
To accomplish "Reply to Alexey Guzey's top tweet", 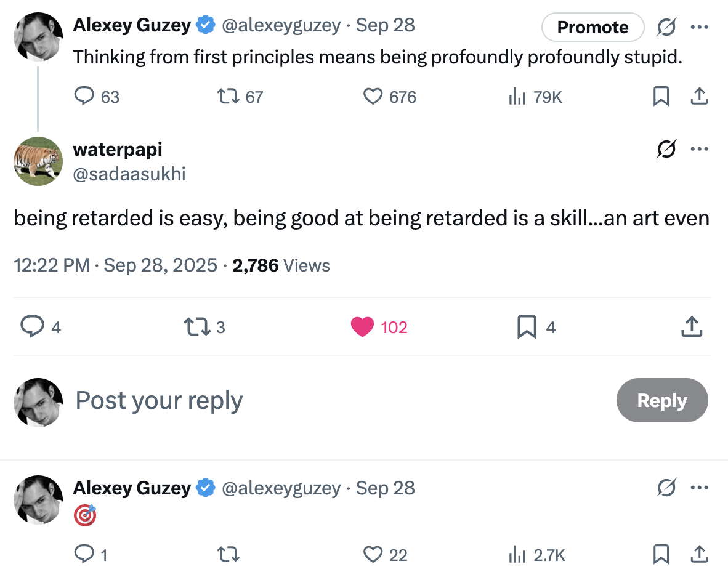I will click(84, 97).
